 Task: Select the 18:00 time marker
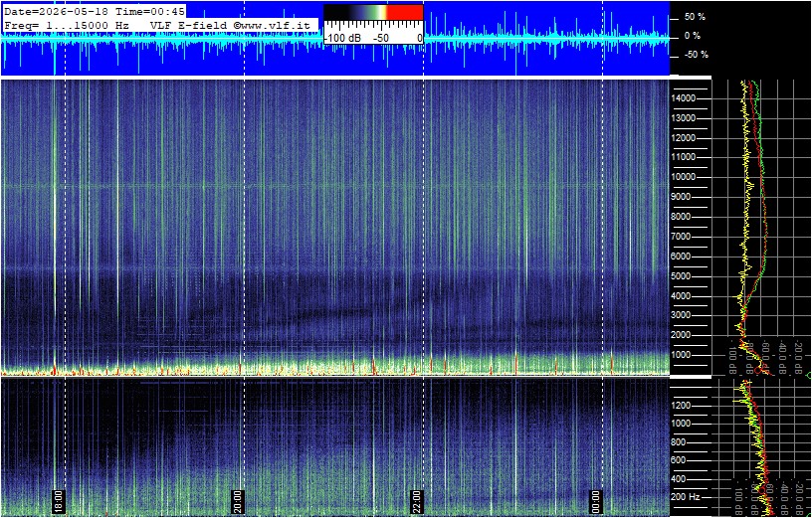point(58,501)
